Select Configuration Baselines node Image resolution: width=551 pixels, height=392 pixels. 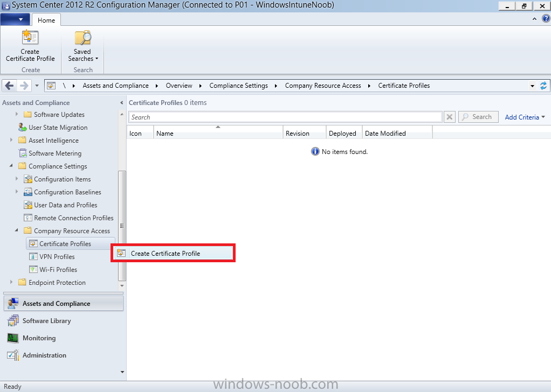[x=63, y=192]
